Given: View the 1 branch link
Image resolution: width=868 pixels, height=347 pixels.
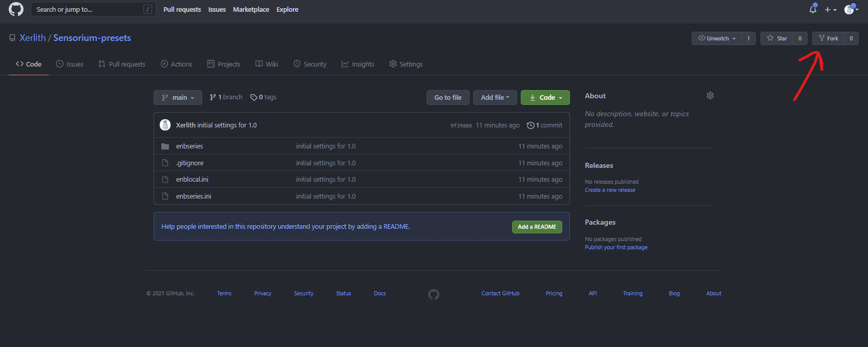Looking at the screenshot, I should 226,97.
